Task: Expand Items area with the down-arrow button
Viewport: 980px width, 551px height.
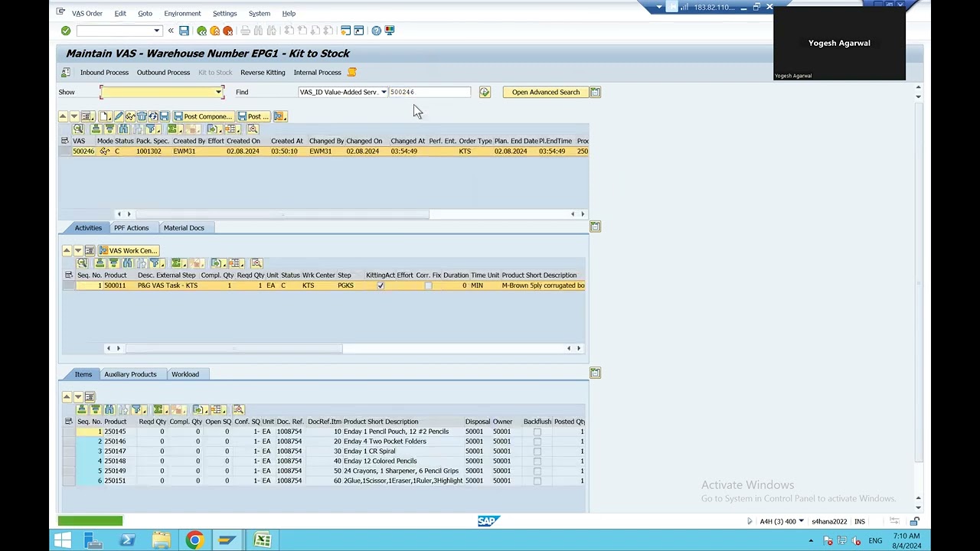Action: coord(78,396)
